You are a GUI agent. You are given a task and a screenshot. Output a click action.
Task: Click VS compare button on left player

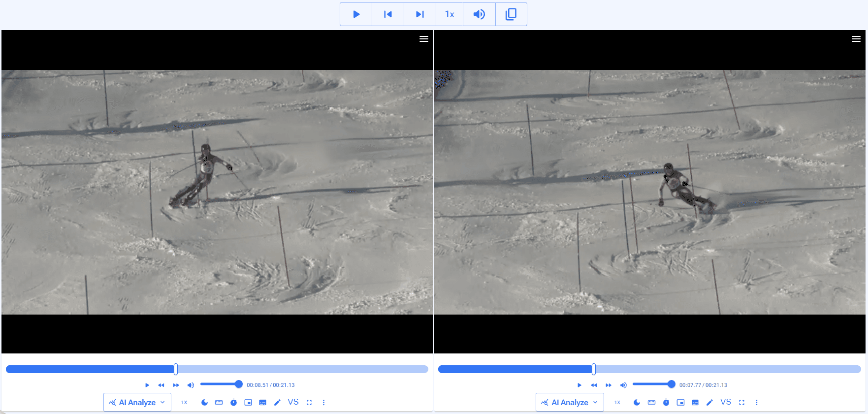[x=293, y=402]
